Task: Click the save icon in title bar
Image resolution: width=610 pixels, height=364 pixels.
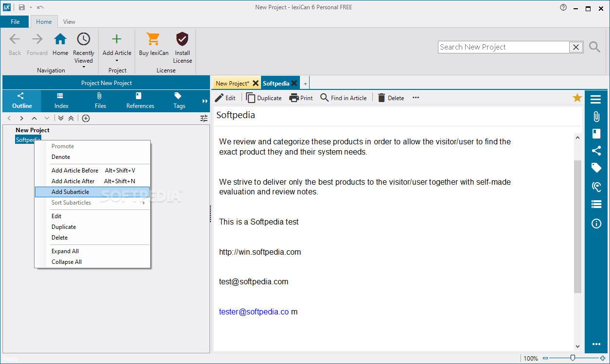Action: pos(22,7)
